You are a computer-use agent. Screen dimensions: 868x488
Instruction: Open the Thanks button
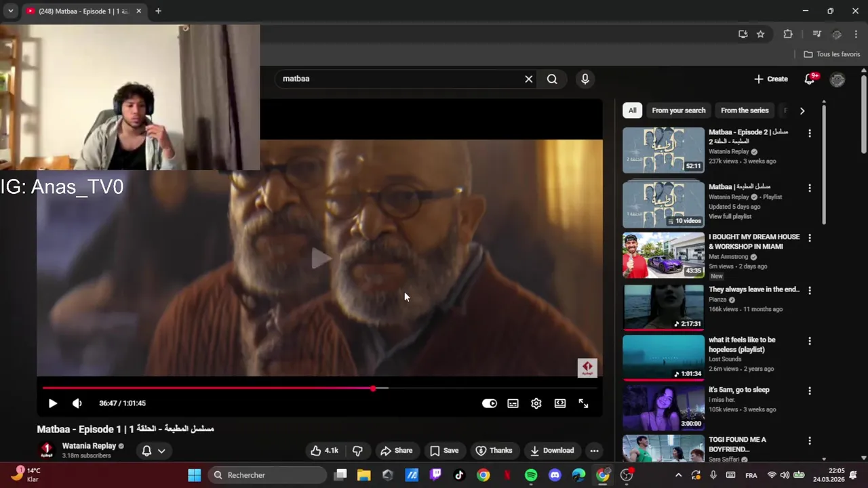coord(494,451)
